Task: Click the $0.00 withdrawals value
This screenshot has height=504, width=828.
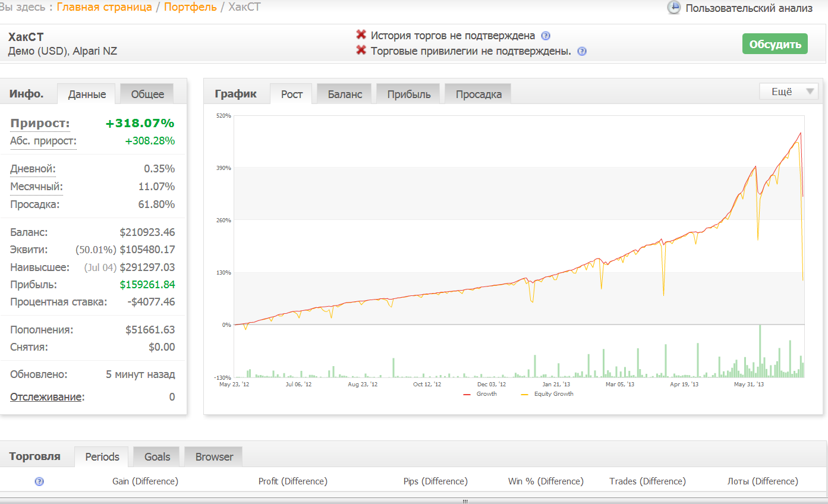Action: pos(162,347)
